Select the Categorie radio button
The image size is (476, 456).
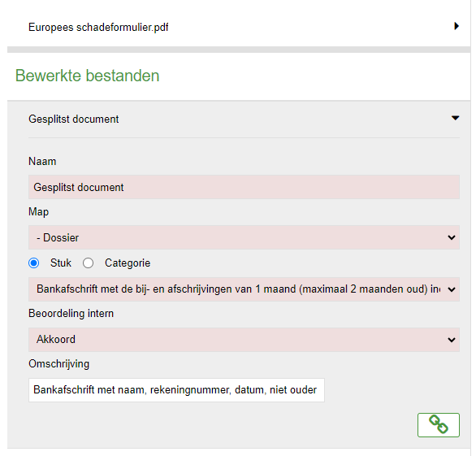click(88, 263)
